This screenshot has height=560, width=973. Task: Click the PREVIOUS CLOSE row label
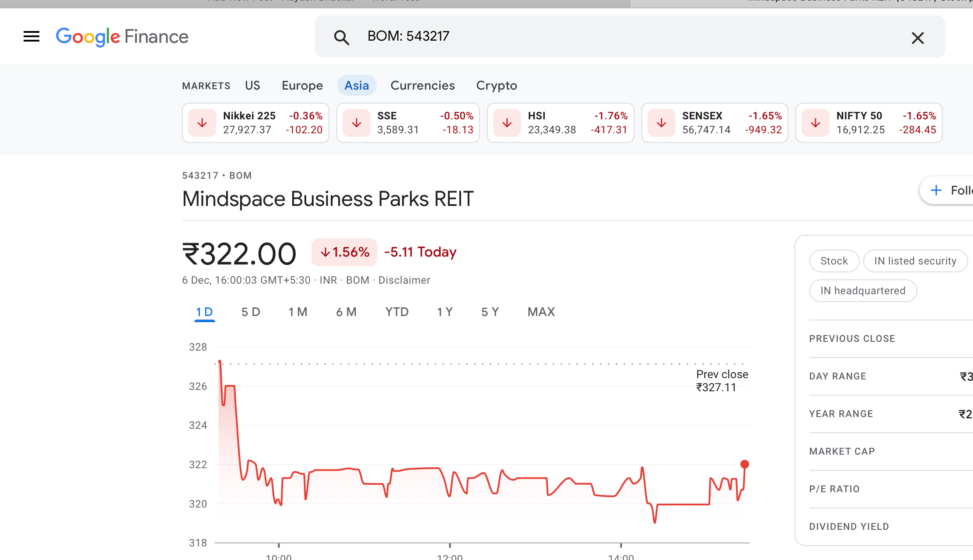(852, 339)
